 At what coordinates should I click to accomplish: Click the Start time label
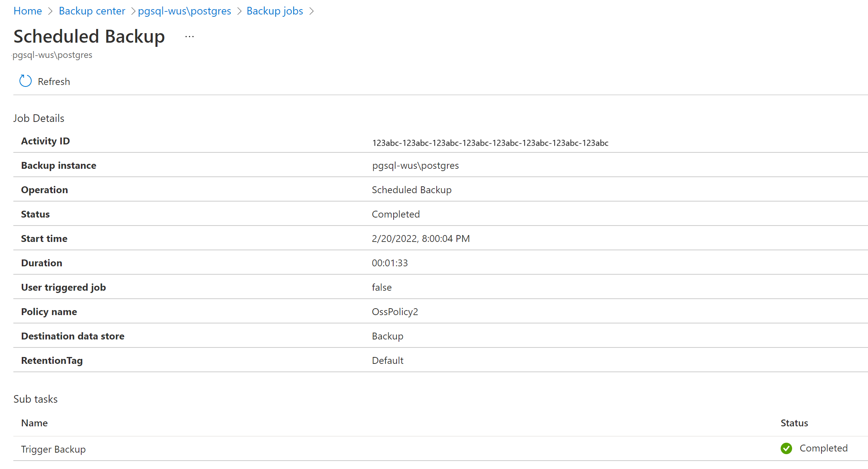44,239
